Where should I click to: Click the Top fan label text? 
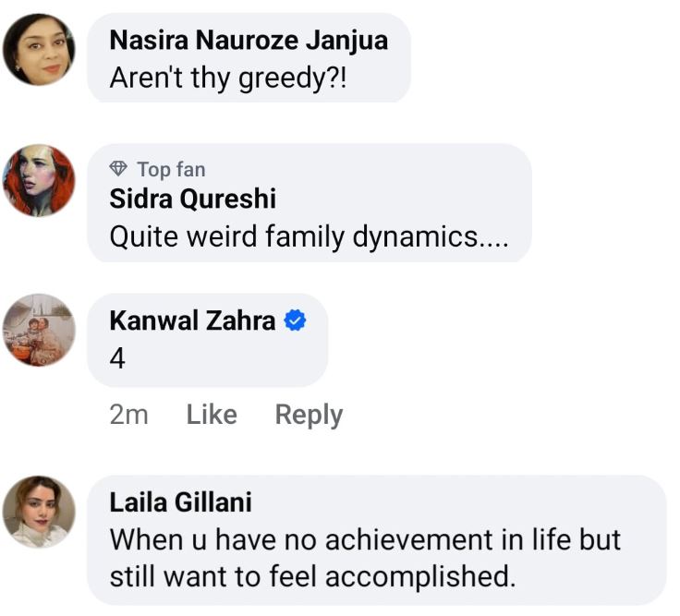pos(171,169)
